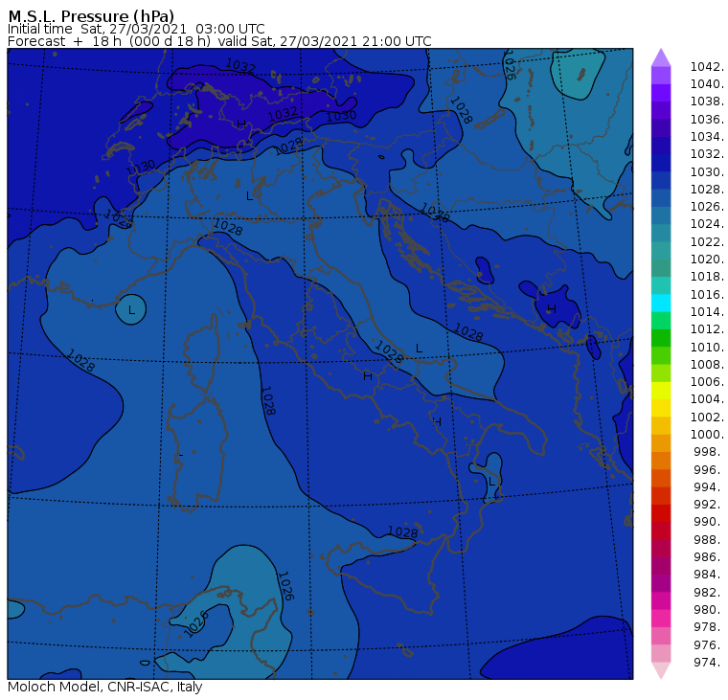Click the '1016.' legend label
728x700 pixels.
(707, 295)
